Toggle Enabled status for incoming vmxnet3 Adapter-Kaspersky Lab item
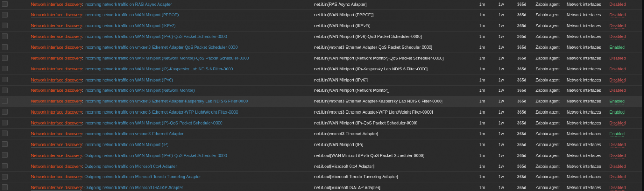Viewport: 644px width, 191px height. pos(617,101)
